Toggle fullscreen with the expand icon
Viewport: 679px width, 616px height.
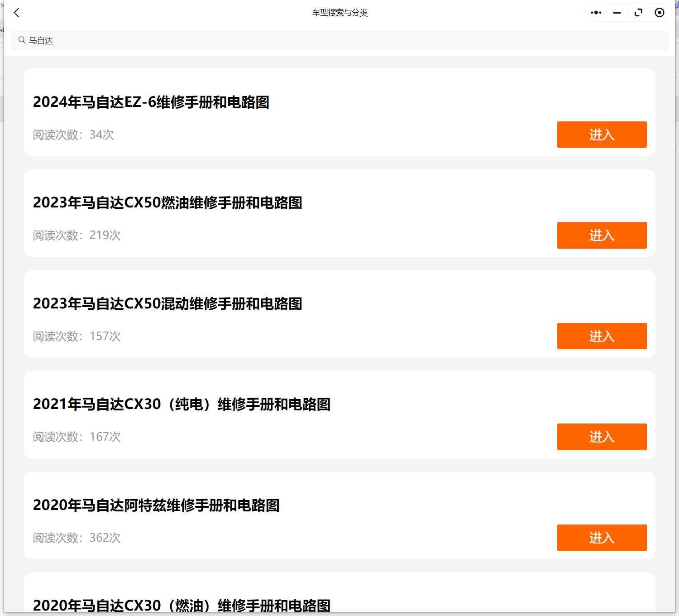[638, 13]
